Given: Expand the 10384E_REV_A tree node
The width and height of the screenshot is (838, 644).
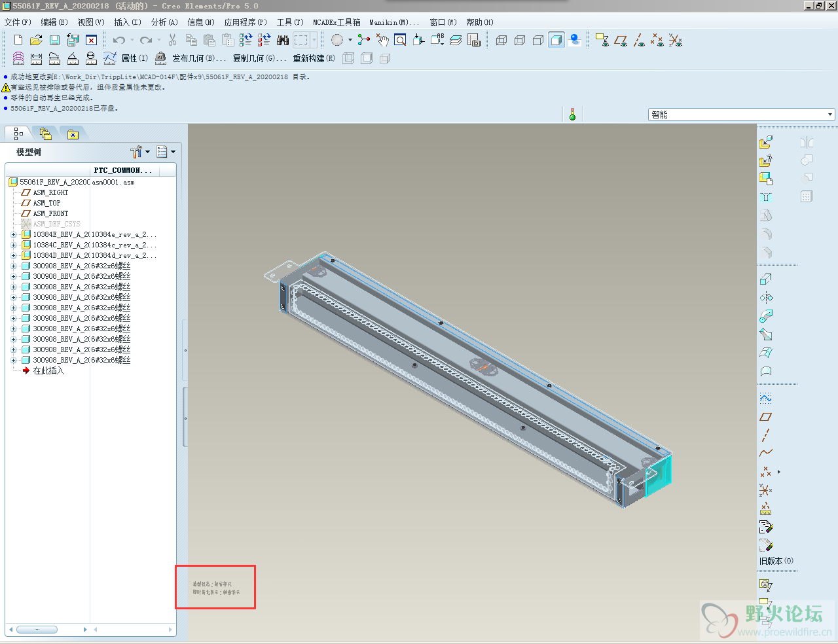Looking at the screenshot, I should 14,234.
